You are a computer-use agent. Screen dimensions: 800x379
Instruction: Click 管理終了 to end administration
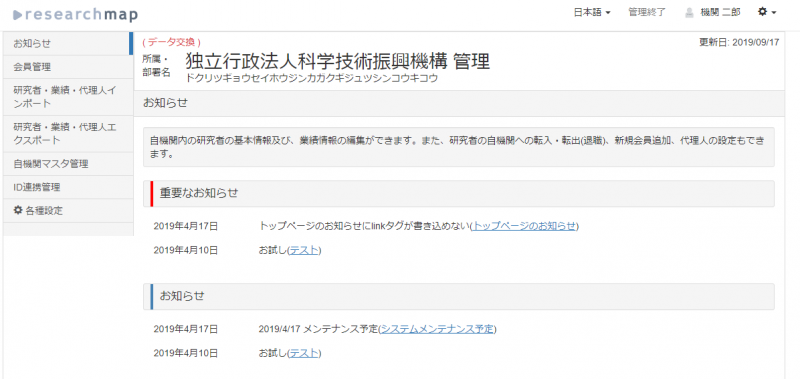point(647,13)
